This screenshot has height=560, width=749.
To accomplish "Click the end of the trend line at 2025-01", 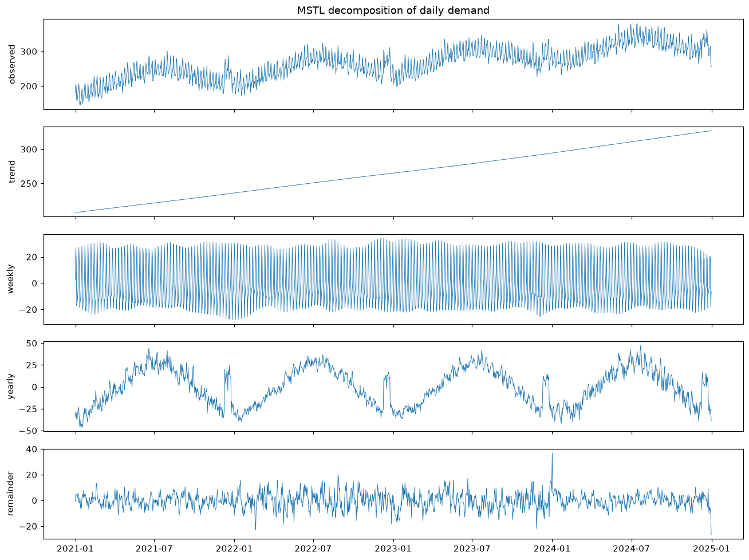I will [711, 131].
